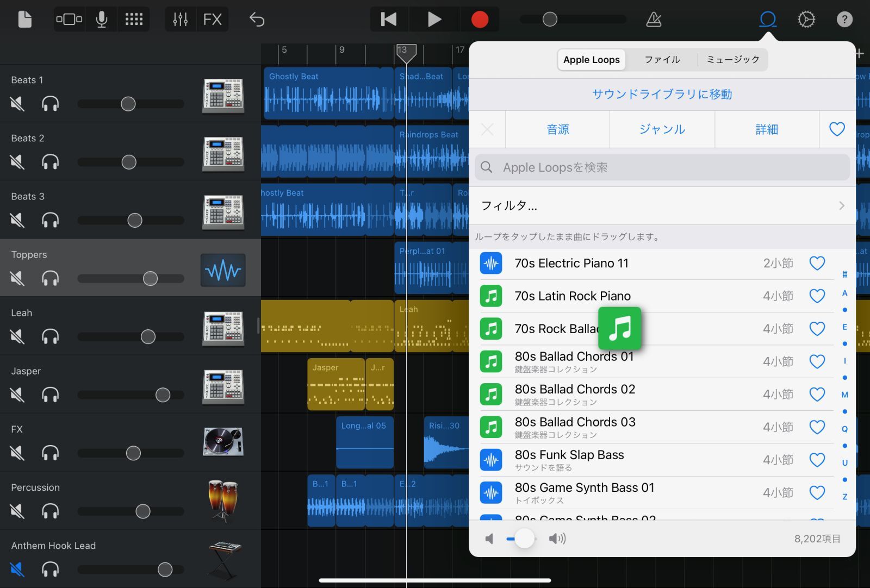Expand the フィルタ filter row
Image resolution: width=870 pixels, height=588 pixels.
click(x=662, y=205)
